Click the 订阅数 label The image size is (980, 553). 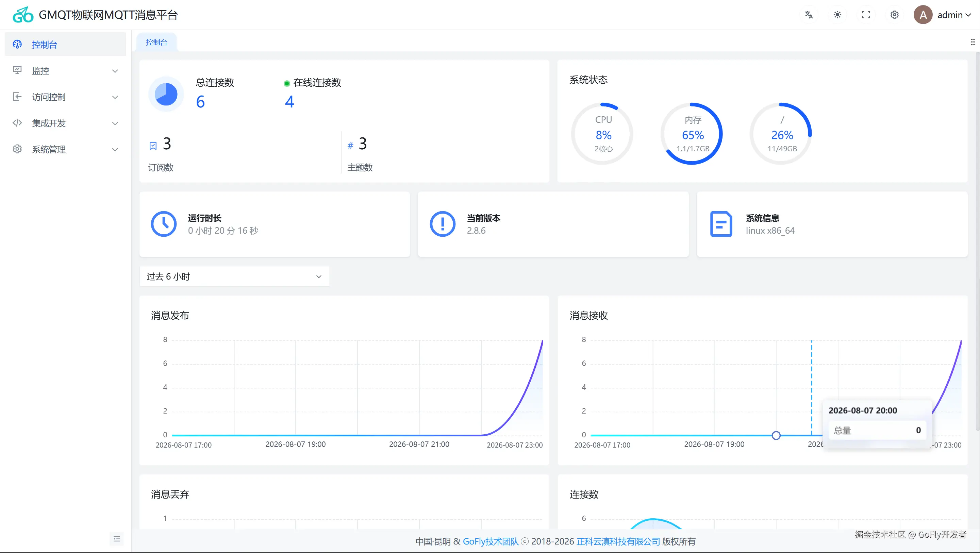pos(161,167)
